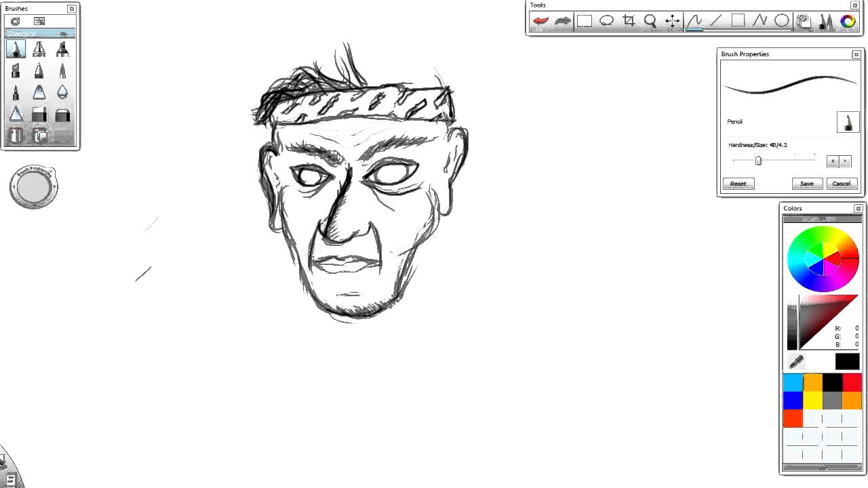Image resolution: width=868 pixels, height=488 pixels.
Task: Select the Lasso selection tool
Action: (x=606, y=21)
